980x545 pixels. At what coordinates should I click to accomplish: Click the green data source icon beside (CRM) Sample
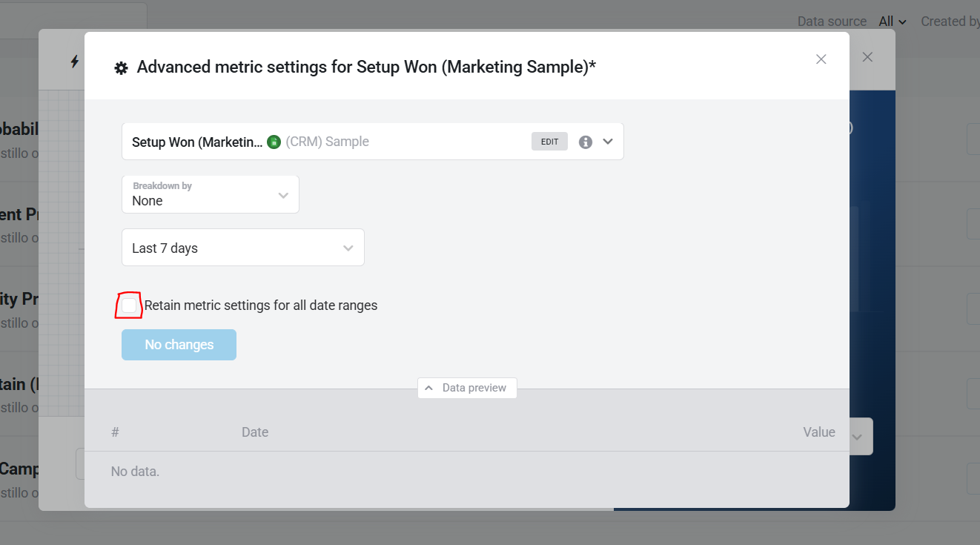[x=274, y=142]
